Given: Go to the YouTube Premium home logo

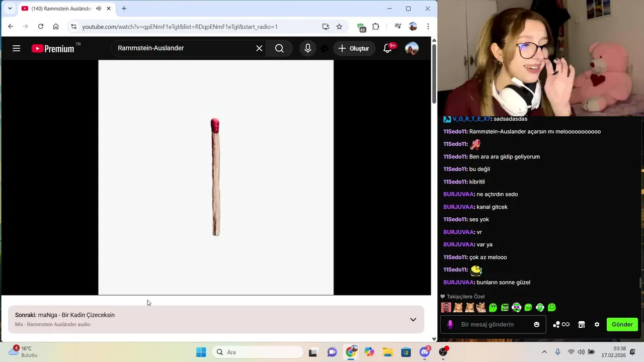Looking at the screenshot, I should click(53, 48).
